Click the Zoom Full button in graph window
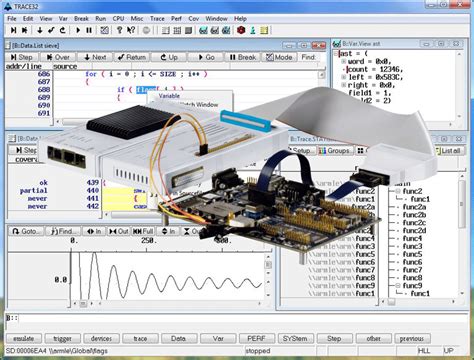The height and width of the screenshot is (360, 474). (x=143, y=231)
